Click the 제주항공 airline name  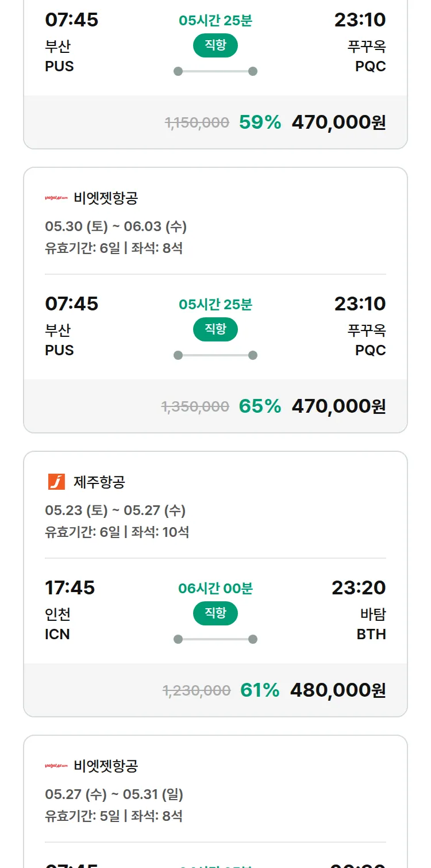99,482
